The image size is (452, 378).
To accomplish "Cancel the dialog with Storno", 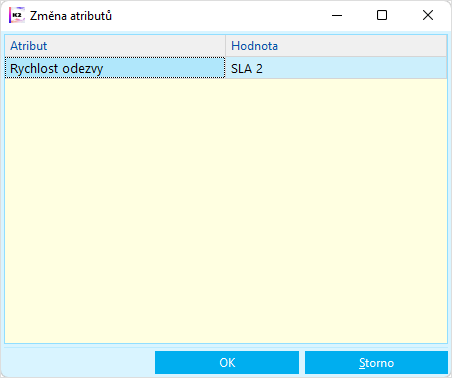I will coord(376,362).
